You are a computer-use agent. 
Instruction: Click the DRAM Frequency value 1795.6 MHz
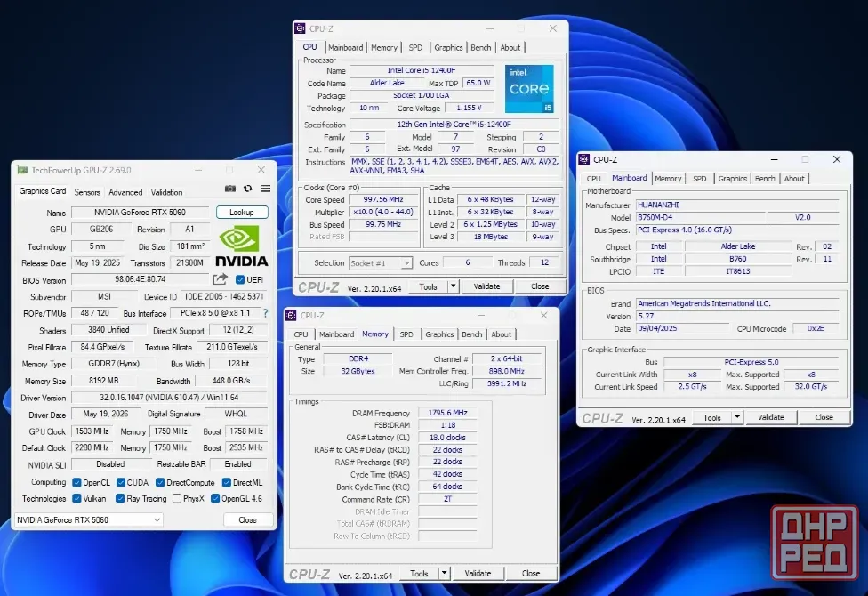click(x=447, y=413)
